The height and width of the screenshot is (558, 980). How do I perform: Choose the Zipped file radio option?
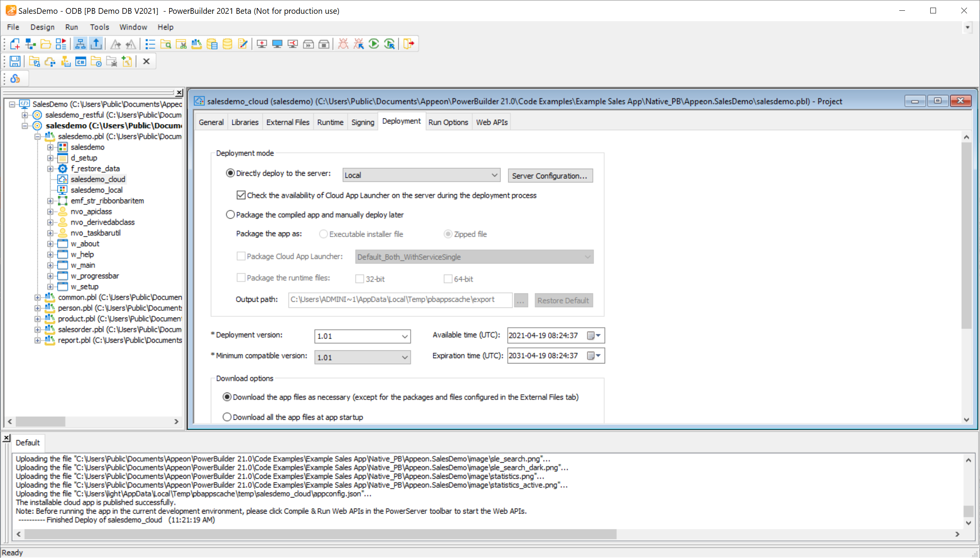tap(448, 234)
